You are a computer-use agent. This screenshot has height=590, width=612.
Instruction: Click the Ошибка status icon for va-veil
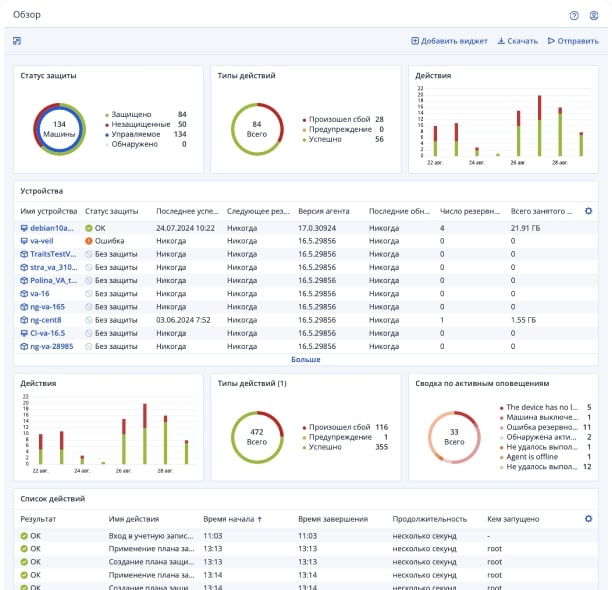[x=90, y=241]
